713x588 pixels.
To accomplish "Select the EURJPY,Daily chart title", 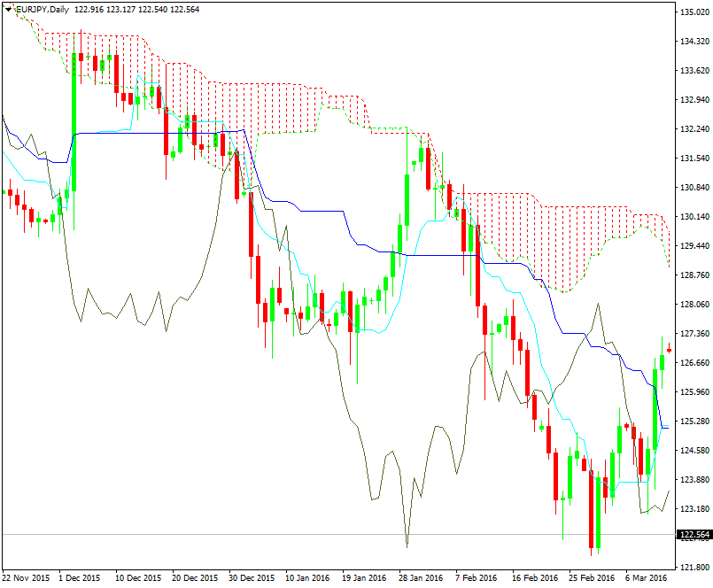I will [x=43, y=8].
